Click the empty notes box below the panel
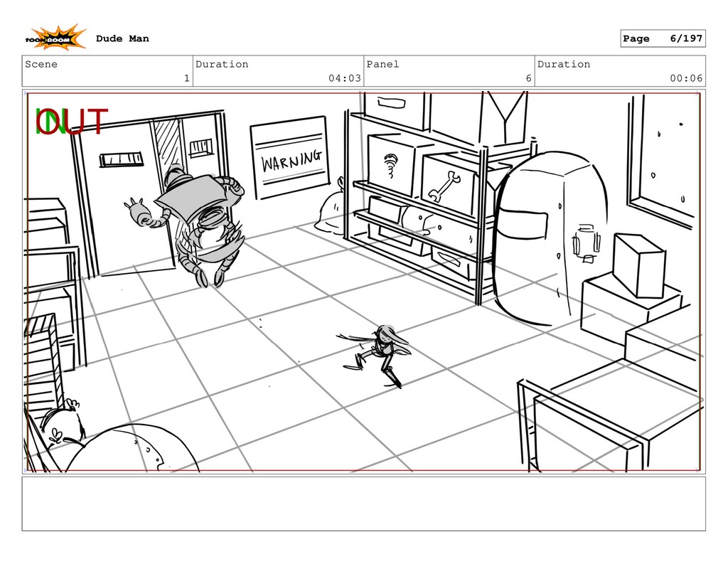Image resolution: width=728 pixels, height=564 pixels. [x=363, y=504]
